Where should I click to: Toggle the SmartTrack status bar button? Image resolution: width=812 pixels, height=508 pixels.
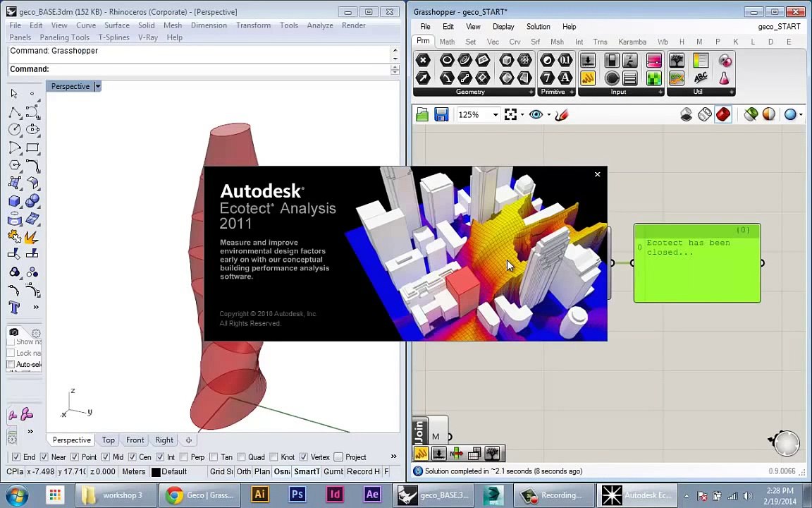click(x=307, y=471)
